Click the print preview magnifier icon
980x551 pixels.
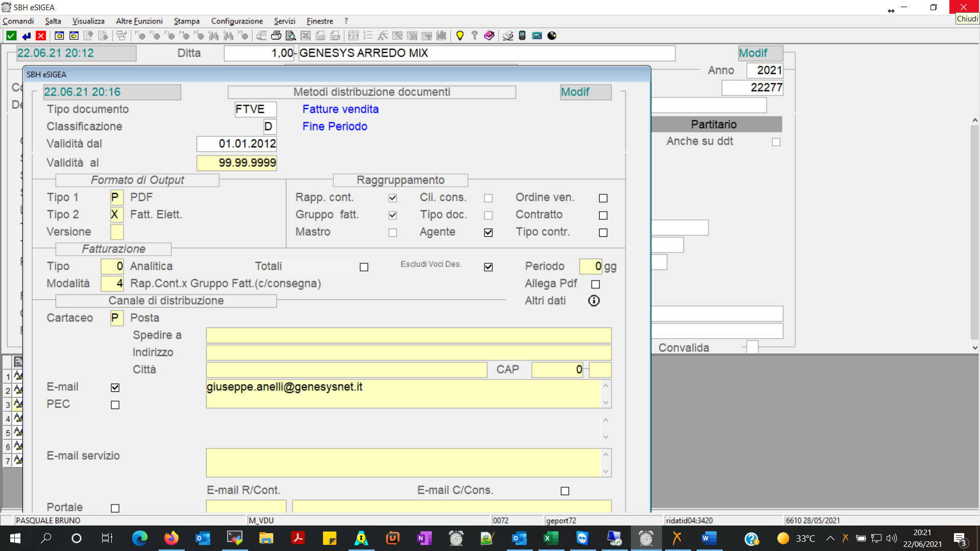pyautogui.click(x=290, y=36)
